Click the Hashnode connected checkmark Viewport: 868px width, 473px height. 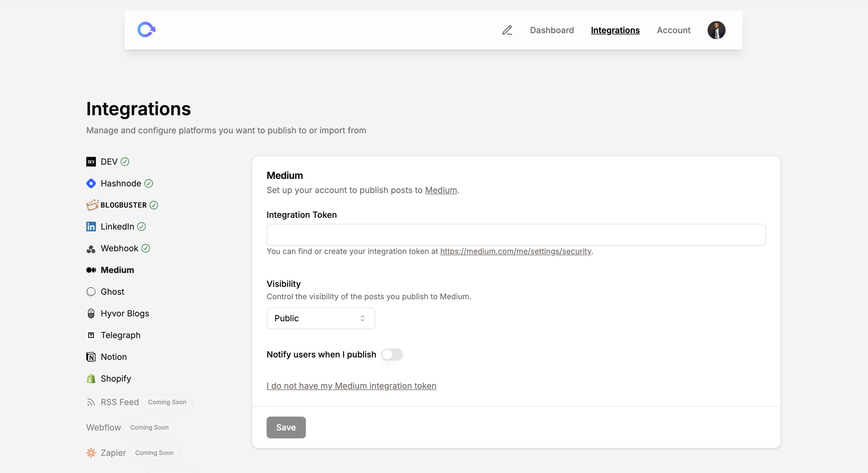tap(149, 183)
